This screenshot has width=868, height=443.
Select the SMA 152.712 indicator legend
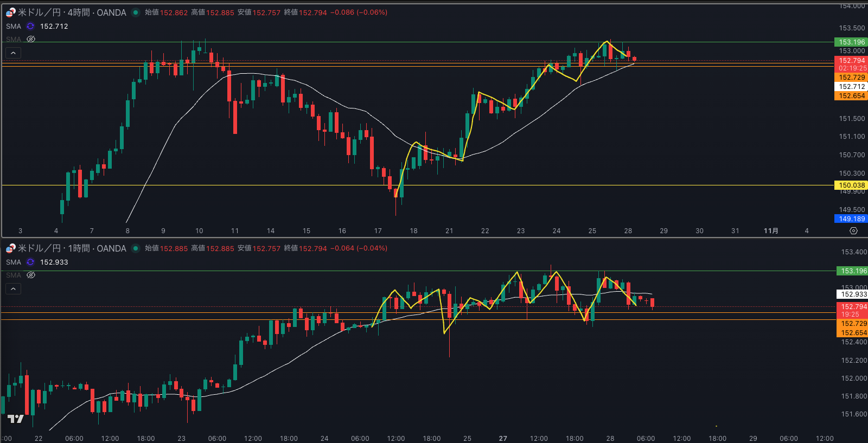(x=14, y=26)
